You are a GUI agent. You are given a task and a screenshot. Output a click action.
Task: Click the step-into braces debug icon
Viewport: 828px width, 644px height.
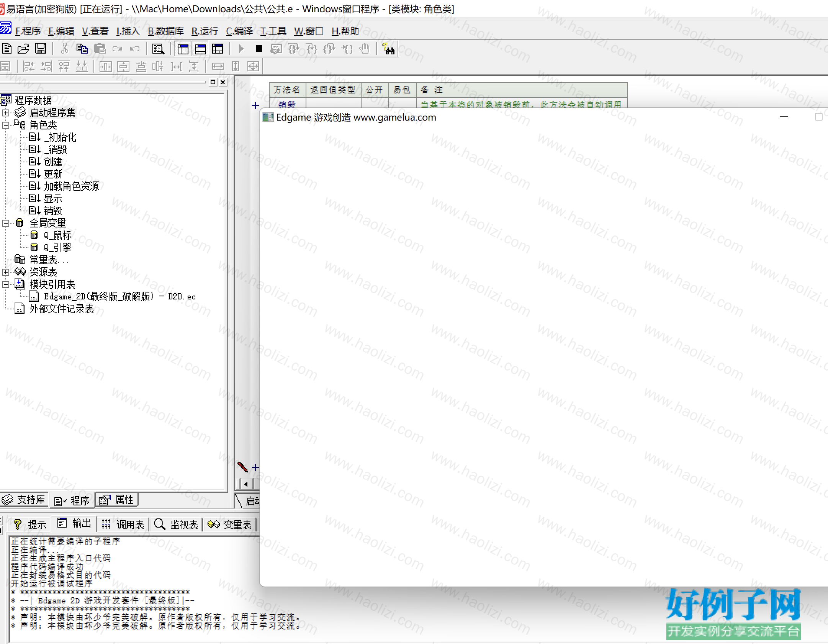coord(312,49)
